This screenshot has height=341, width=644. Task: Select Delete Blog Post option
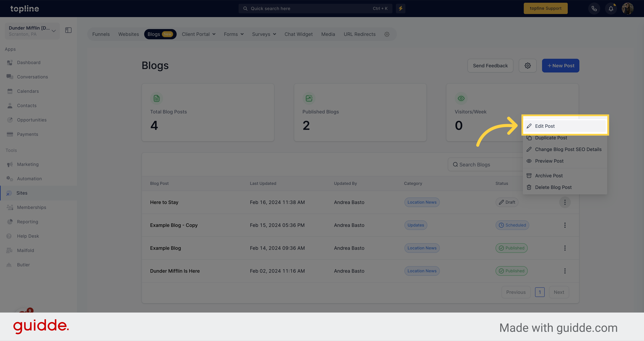pyautogui.click(x=565, y=187)
